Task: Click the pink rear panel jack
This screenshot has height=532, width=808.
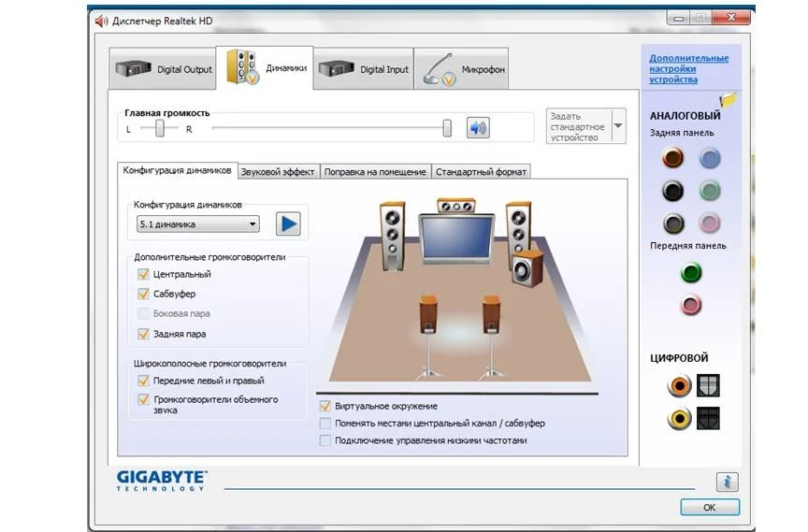Action: point(710,223)
